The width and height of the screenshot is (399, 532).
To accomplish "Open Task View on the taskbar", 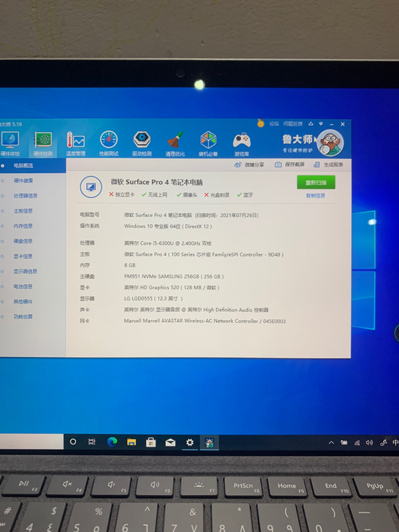I will tap(91, 441).
